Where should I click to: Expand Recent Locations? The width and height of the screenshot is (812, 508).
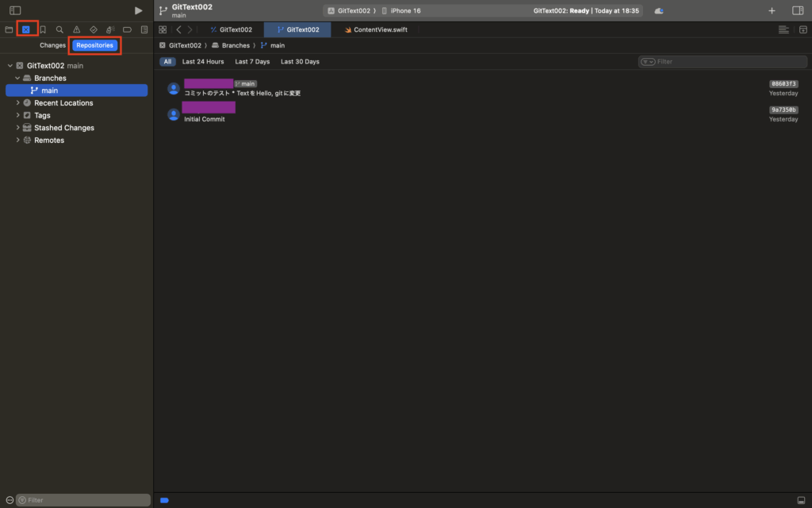(x=17, y=103)
